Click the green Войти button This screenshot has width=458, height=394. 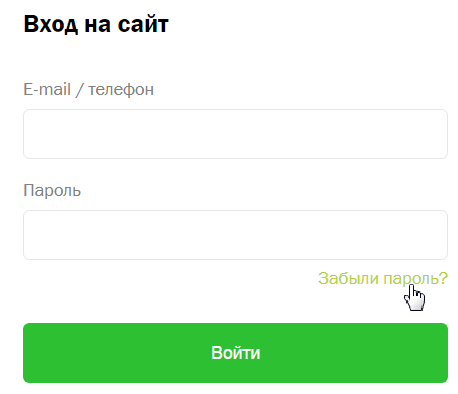(x=235, y=353)
